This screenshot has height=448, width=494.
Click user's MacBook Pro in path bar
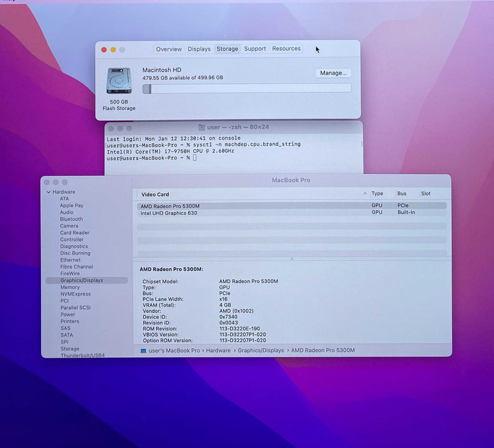coord(174,350)
